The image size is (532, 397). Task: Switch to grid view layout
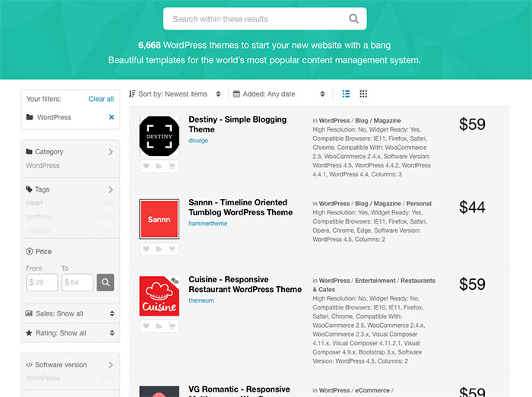click(x=363, y=94)
